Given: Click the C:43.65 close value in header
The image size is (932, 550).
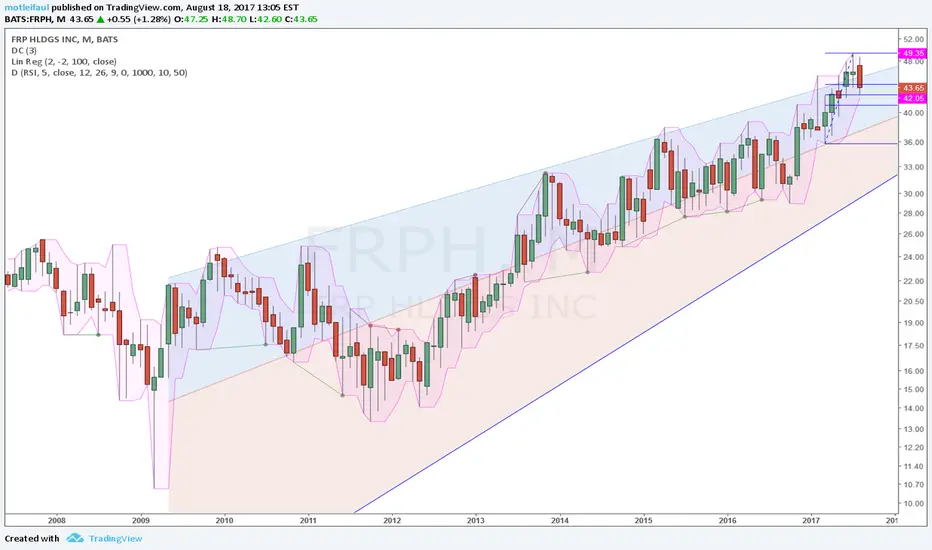Looking at the screenshot, I should [x=301, y=19].
